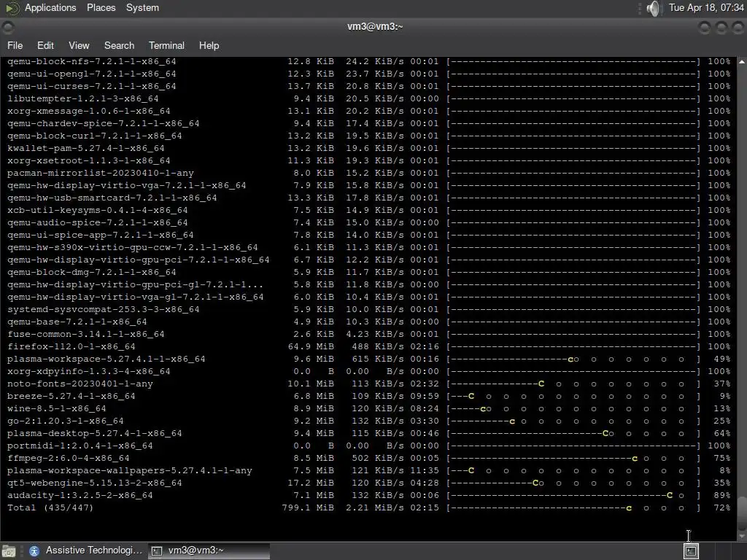Screen dimensions: 747x560
Task: Click the firefox-112.0-1-x86_64 package name
Action: (x=71, y=346)
